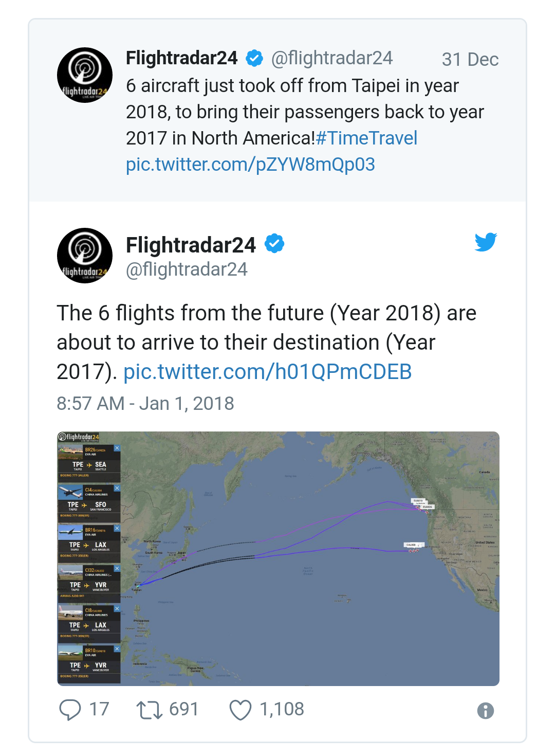
Task: Click the verified badge next to the 31 Dec tweet name
Action: click(254, 59)
